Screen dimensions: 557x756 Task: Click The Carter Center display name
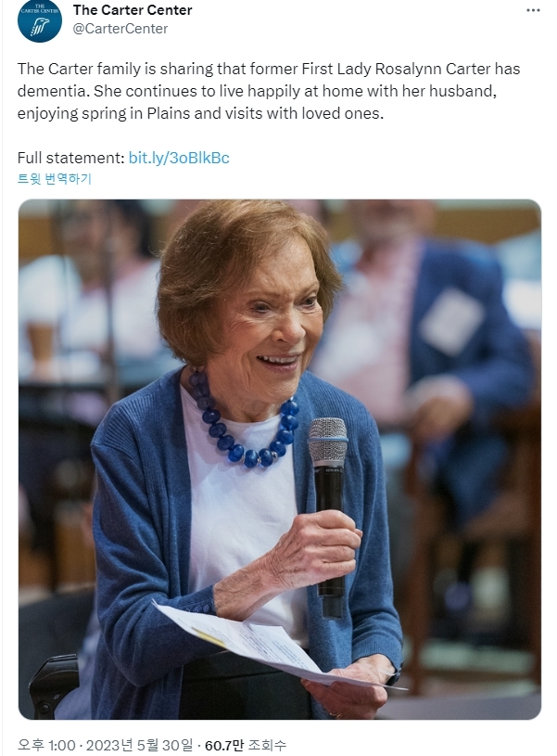pos(133,10)
